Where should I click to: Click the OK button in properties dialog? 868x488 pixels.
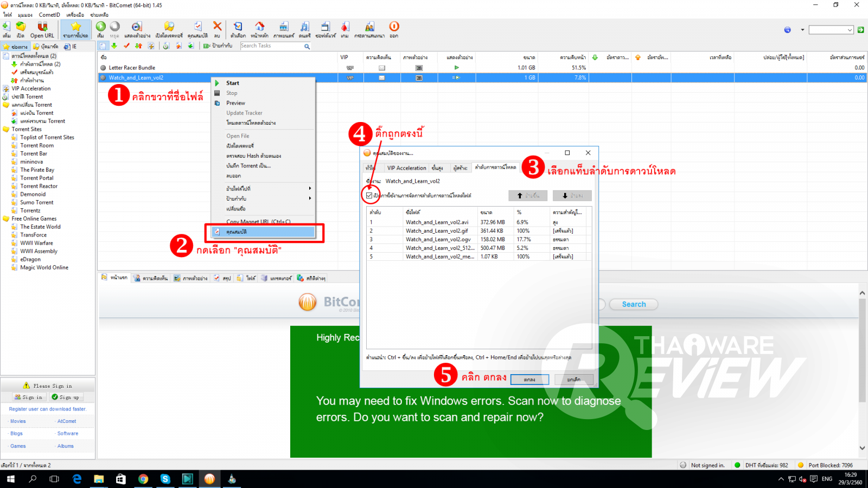pos(529,380)
